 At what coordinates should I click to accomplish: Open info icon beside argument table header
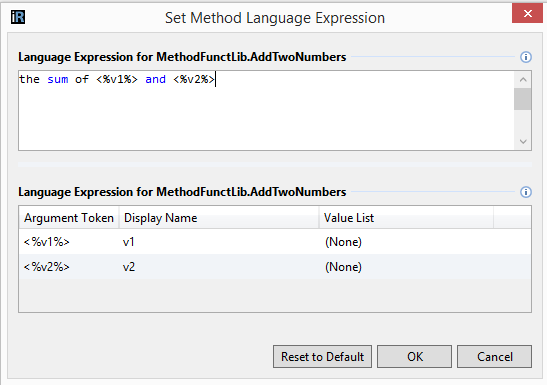pos(526,192)
